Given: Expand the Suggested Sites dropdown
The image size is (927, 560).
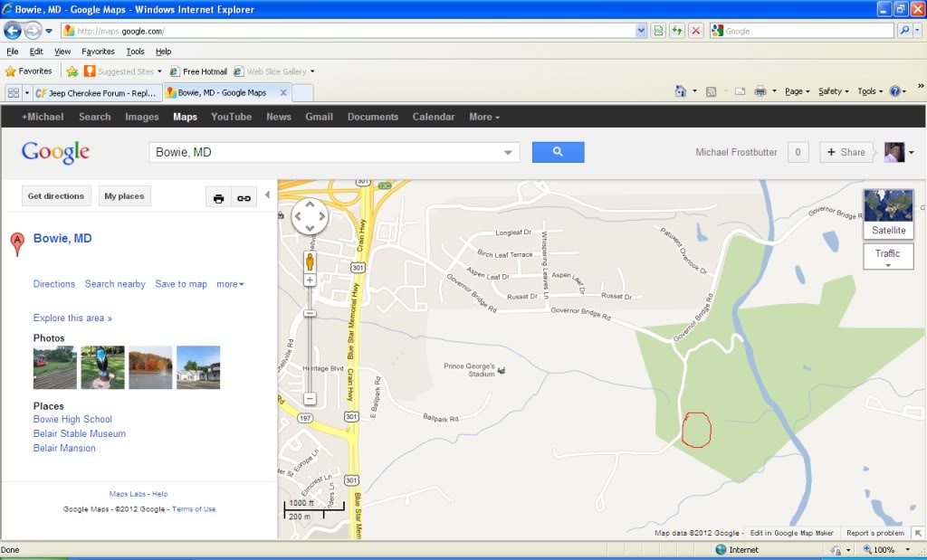Looking at the screenshot, I should (159, 71).
